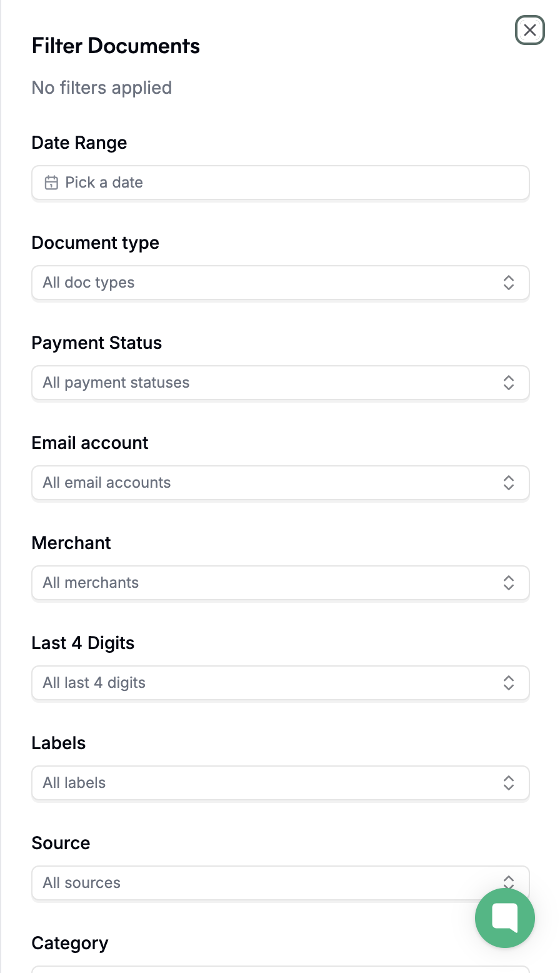The width and height of the screenshot is (560, 973).
Task: Close the Filter Documents panel
Action: point(530,30)
